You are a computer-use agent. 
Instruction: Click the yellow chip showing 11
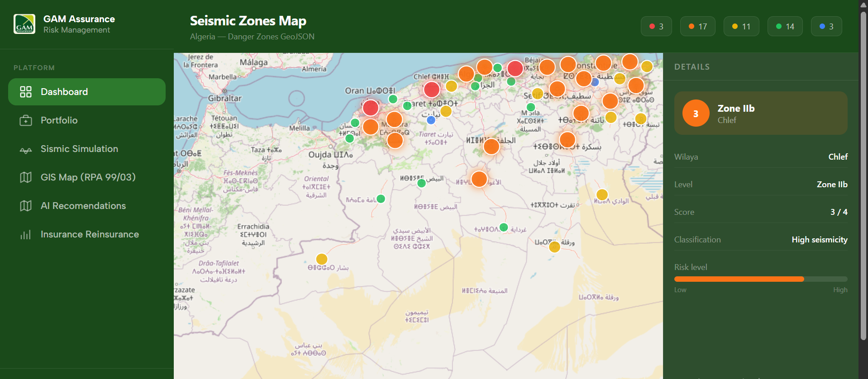click(741, 26)
